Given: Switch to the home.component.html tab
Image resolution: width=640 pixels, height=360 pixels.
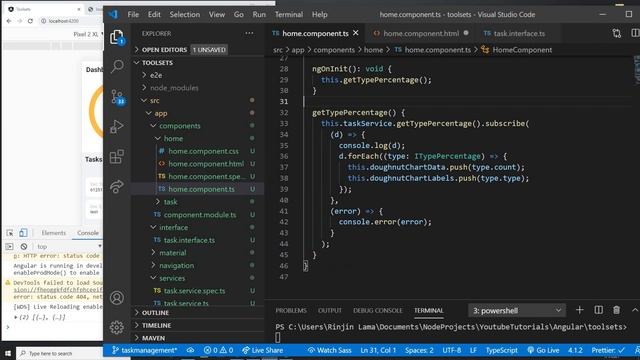Looking at the screenshot, I should point(420,33).
